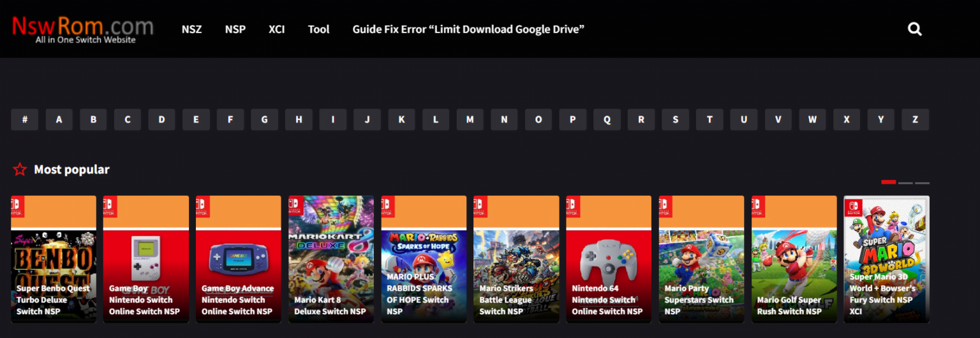
Task: Open the NSZ menu item
Action: tap(191, 29)
